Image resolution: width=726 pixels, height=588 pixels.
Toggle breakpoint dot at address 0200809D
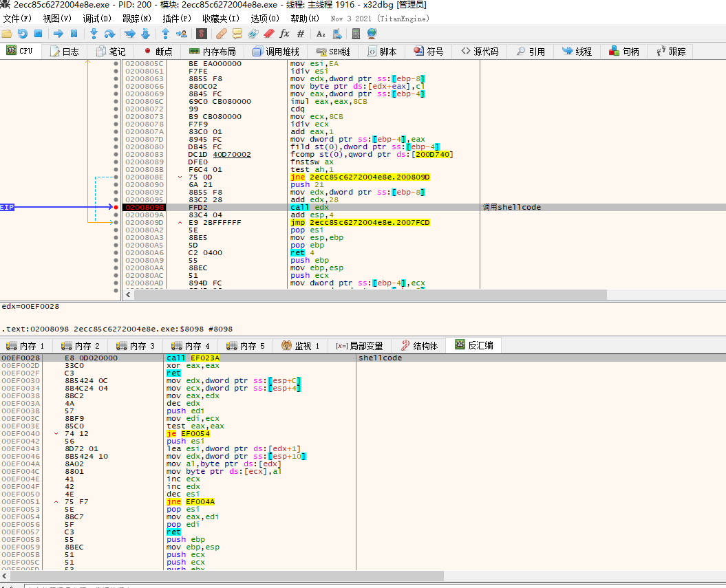[116, 223]
